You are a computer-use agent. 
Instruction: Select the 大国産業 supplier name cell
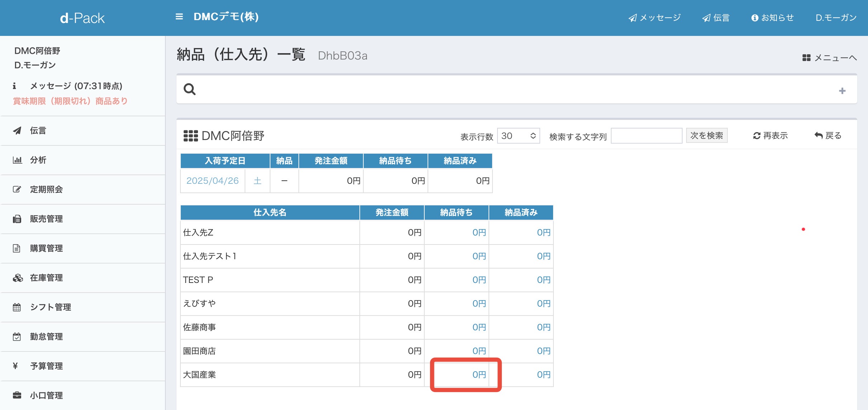point(270,374)
